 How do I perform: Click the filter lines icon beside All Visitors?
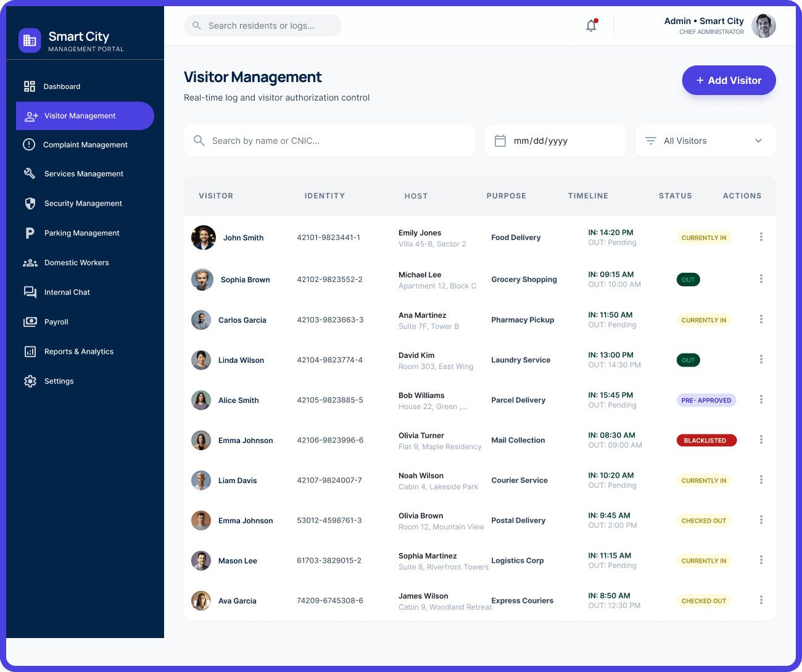[650, 141]
